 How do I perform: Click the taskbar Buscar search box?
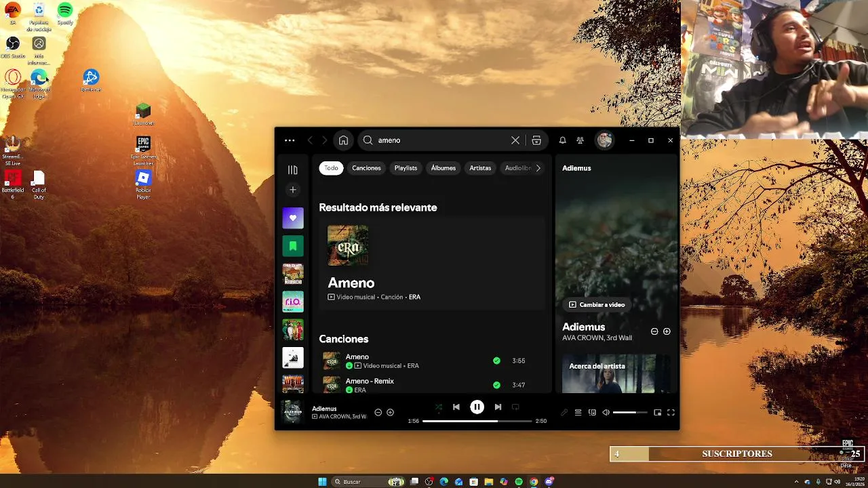coord(368,482)
